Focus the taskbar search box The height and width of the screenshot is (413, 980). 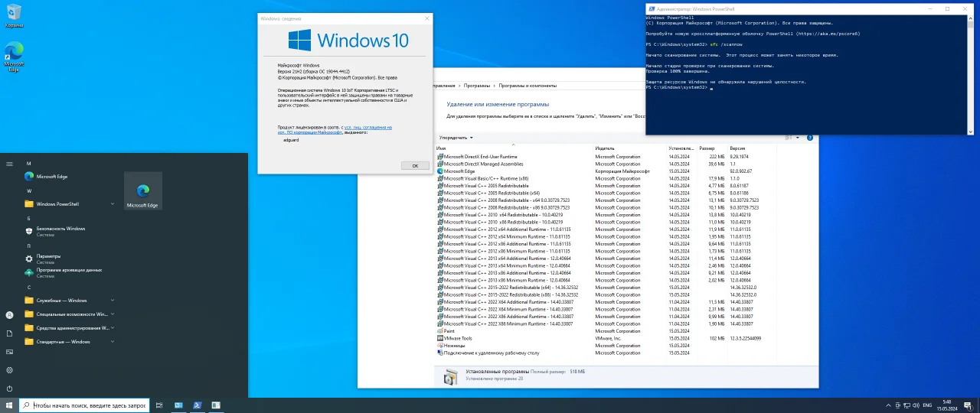[x=83, y=405]
